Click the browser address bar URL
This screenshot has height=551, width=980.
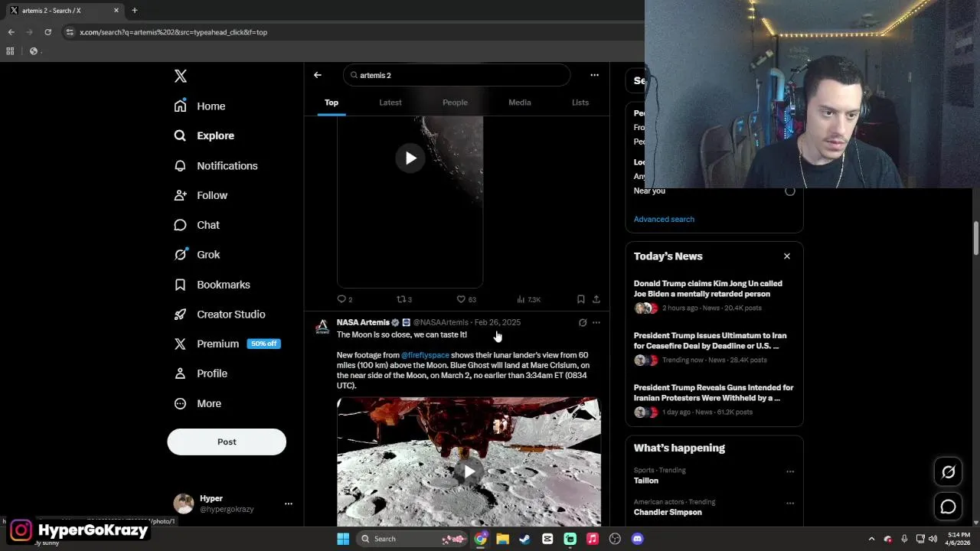point(174,32)
